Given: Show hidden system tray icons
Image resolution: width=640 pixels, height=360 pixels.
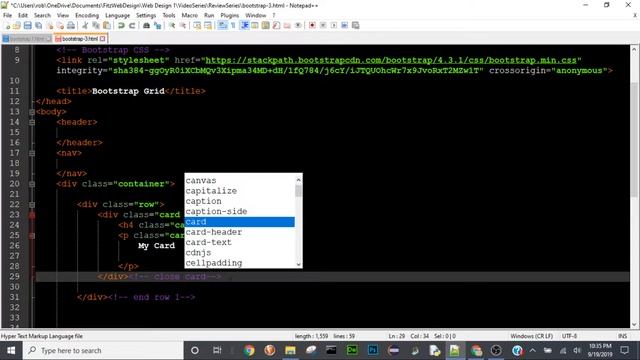Looking at the screenshot, I should (x=533, y=351).
